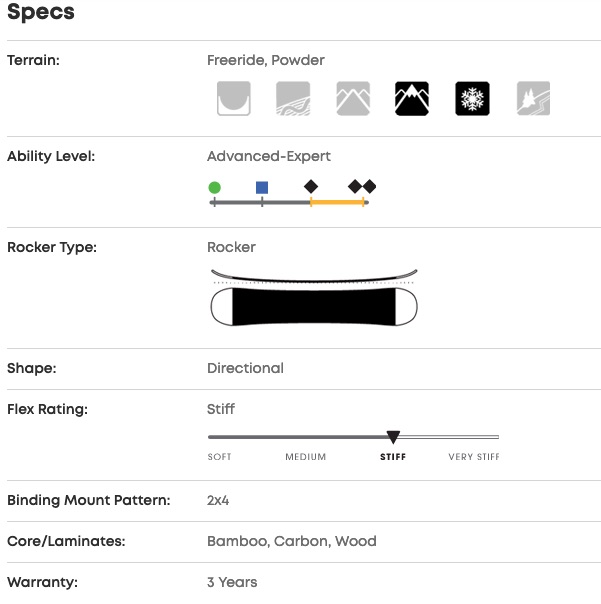
Task: Click the VERY STIFF flex label
Action: tap(474, 457)
